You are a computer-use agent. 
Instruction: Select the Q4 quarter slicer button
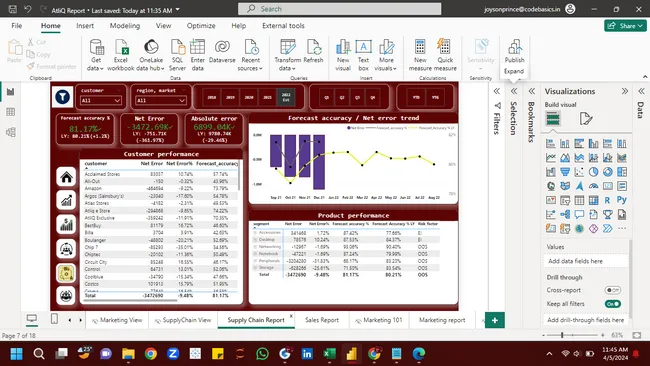pyautogui.click(x=373, y=97)
